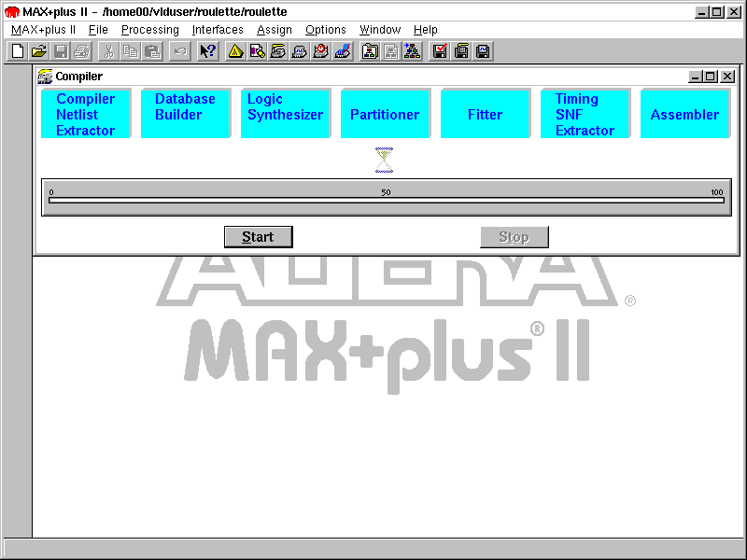Click the project name folder hierarchy icon

click(370, 51)
